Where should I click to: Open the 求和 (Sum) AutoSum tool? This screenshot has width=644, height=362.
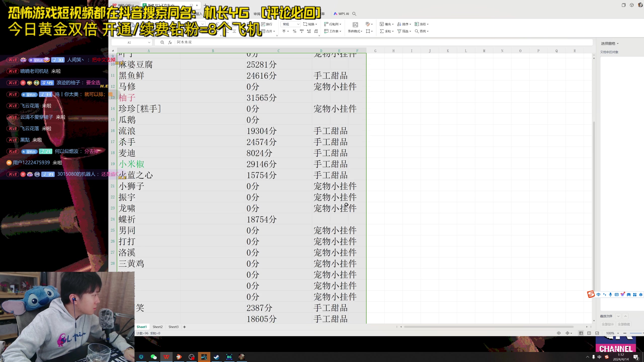tap(386, 31)
